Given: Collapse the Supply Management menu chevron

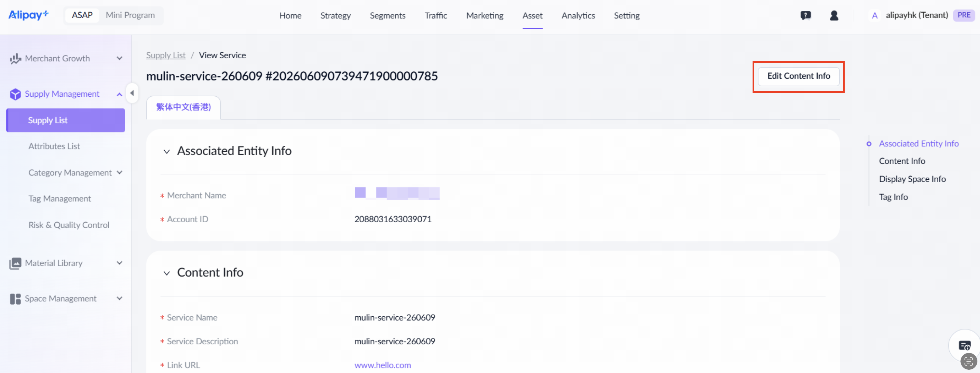Looking at the screenshot, I should click(119, 94).
